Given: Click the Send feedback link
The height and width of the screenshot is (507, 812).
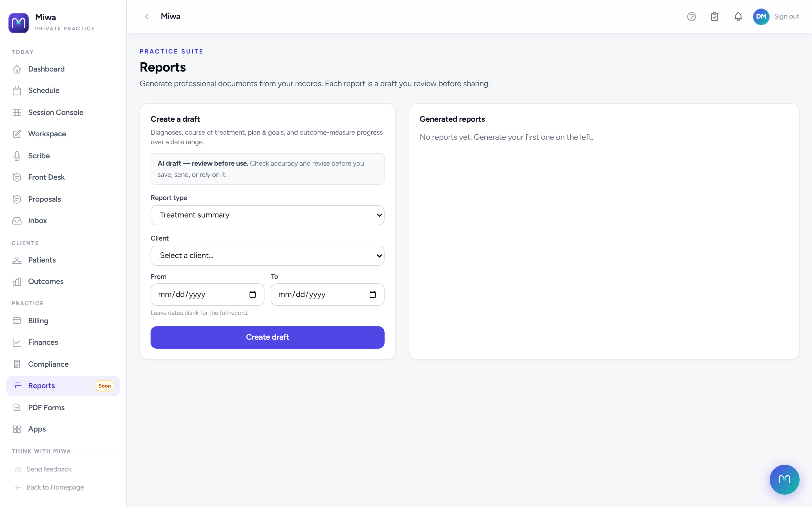Looking at the screenshot, I should pos(49,469).
